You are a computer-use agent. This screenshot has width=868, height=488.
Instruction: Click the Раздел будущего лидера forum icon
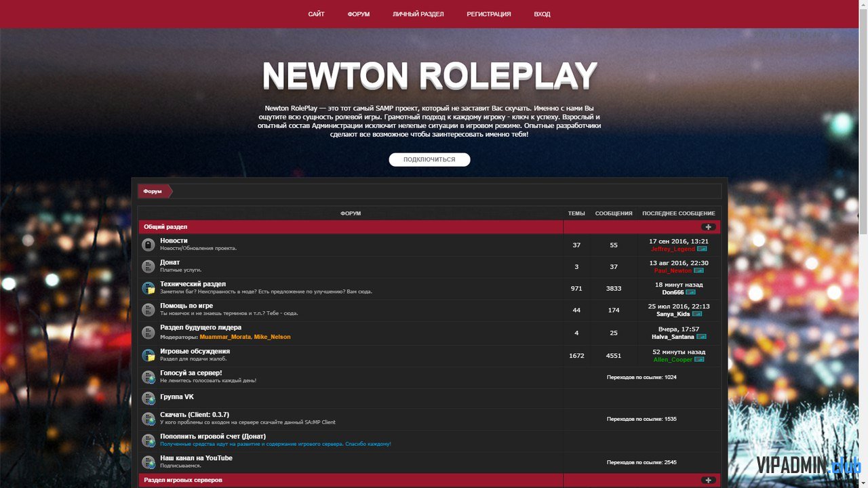click(x=149, y=332)
